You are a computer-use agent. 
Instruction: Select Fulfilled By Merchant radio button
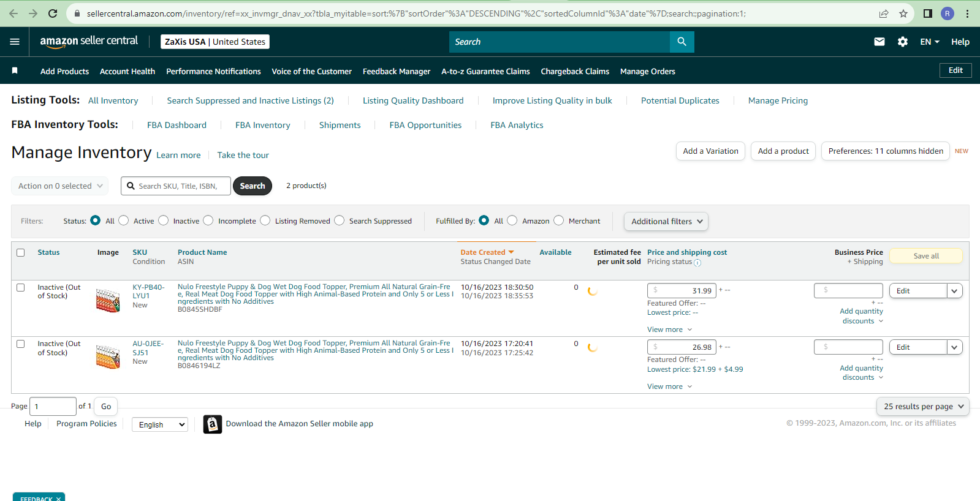coord(559,220)
